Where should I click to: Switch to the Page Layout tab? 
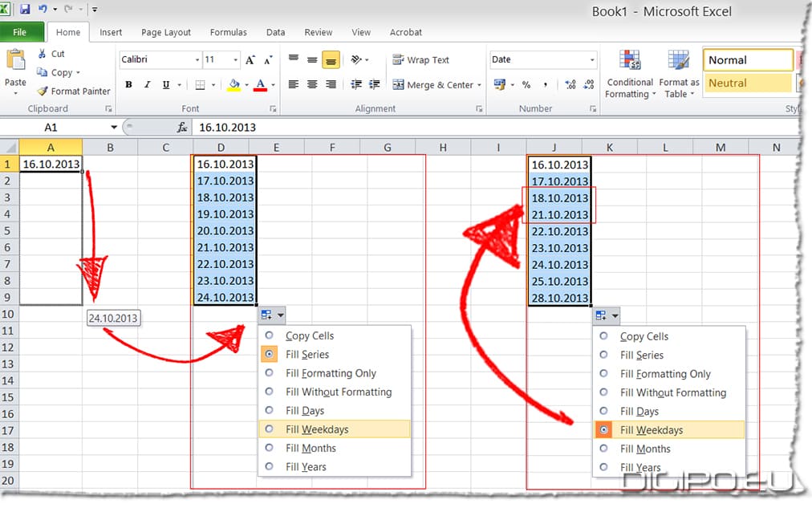(166, 32)
